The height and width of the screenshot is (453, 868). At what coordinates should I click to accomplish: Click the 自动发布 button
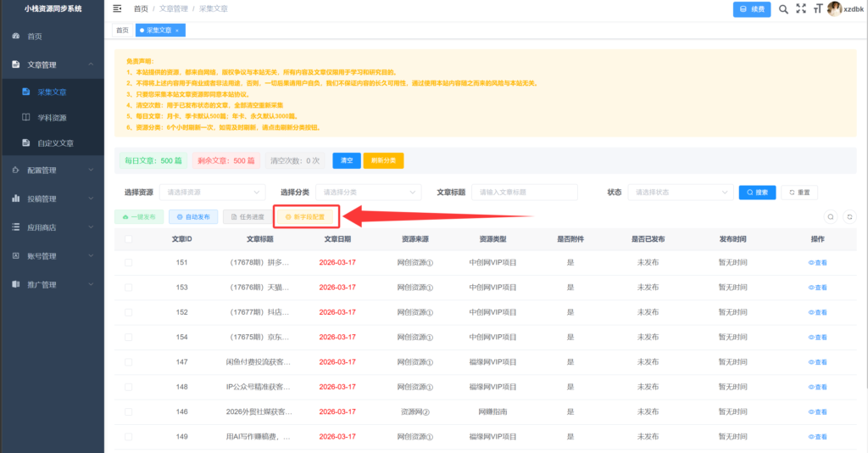tap(193, 217)
